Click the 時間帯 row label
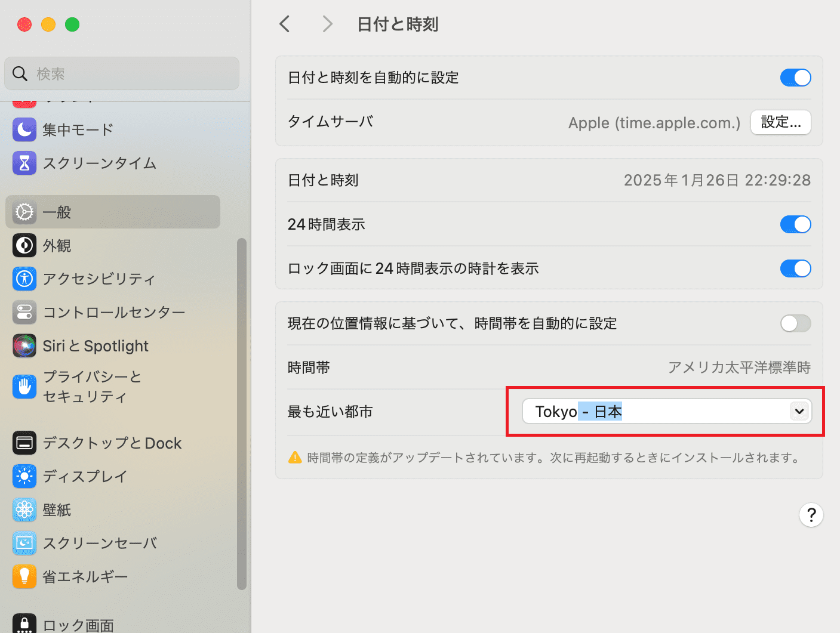This screenshot has height=633, width=840. pos(309,368)
